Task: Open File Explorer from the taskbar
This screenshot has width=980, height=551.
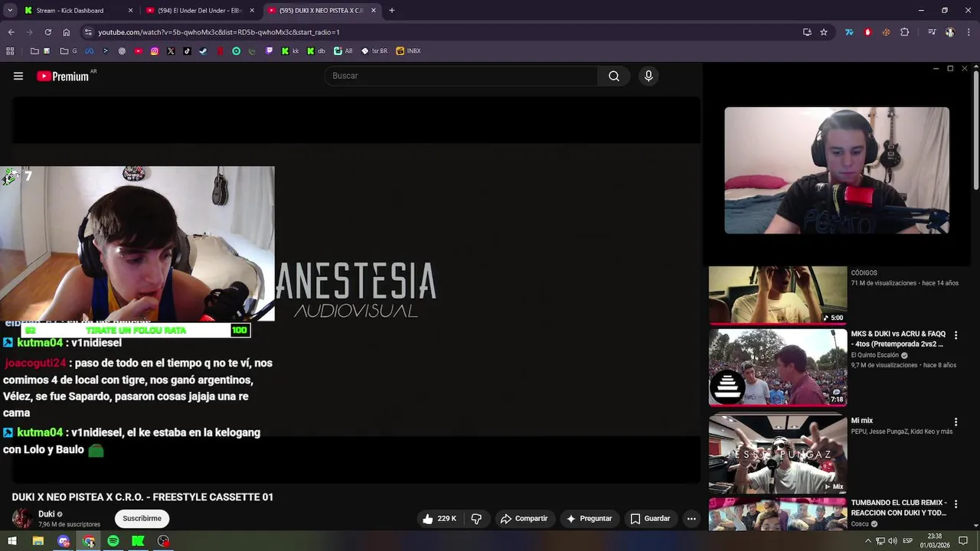Action: point(38,541)
